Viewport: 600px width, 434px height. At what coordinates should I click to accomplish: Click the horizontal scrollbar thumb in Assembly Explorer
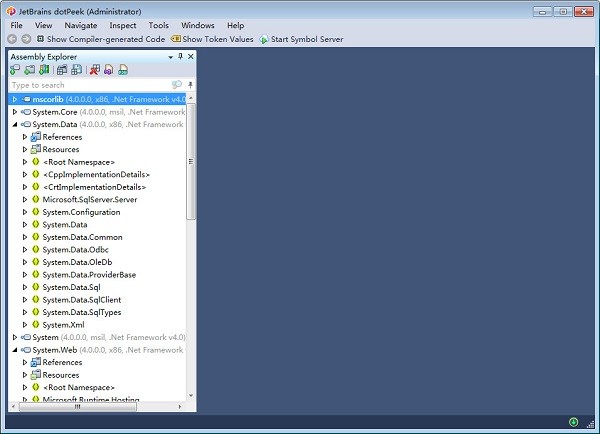78,406
